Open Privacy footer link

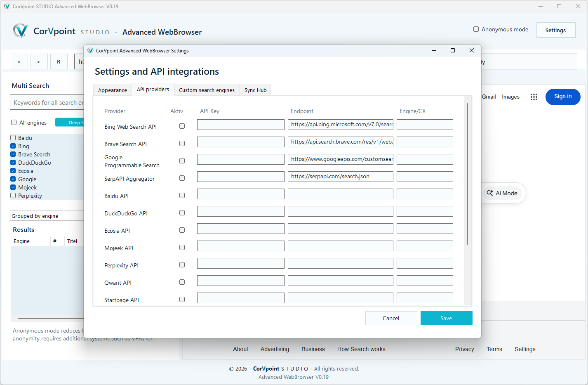[x=465, y=349]
